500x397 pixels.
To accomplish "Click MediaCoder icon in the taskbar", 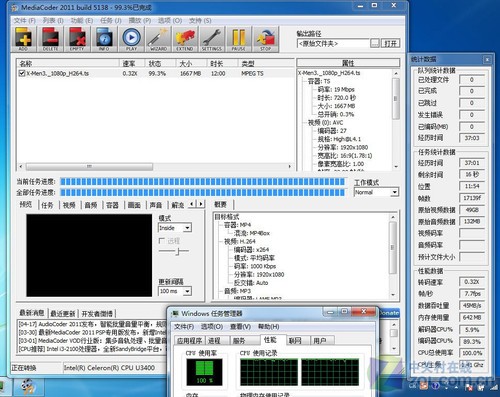I will (x=28, y=387).
